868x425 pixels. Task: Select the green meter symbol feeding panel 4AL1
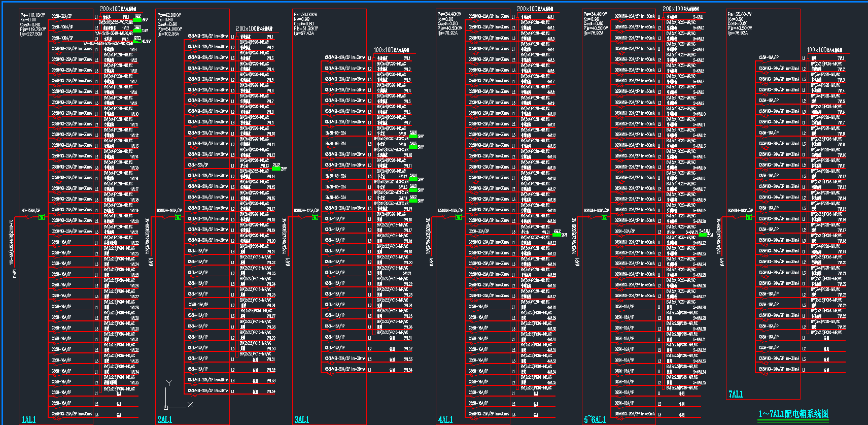click(x=459, y=217)
